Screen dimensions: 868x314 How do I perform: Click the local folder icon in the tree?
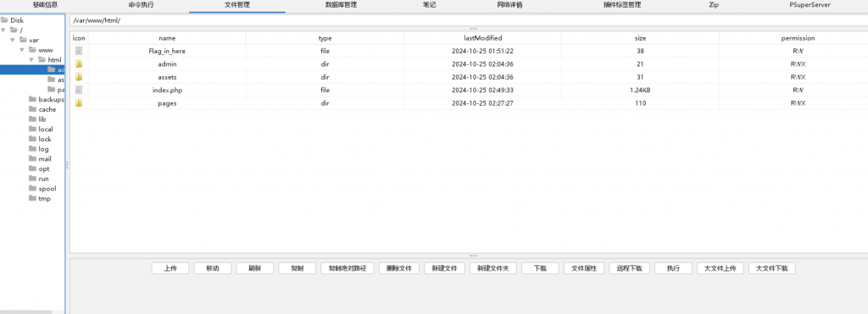coord(33,129)
